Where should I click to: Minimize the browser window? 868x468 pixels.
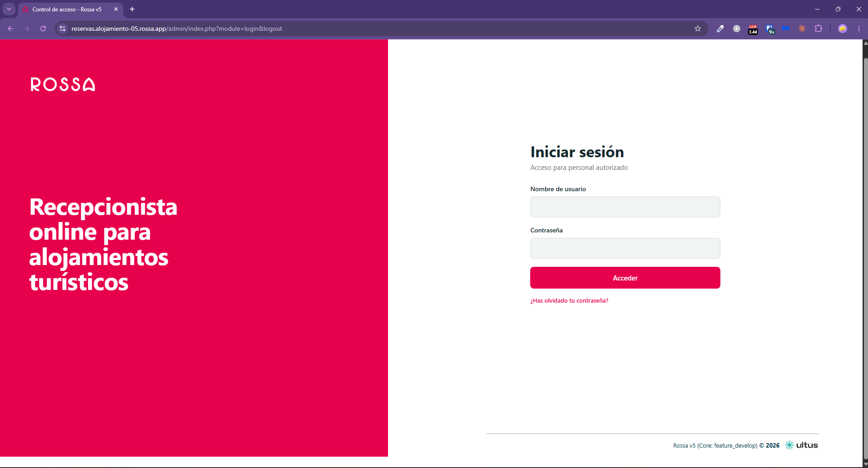click(x=817, y=9)
